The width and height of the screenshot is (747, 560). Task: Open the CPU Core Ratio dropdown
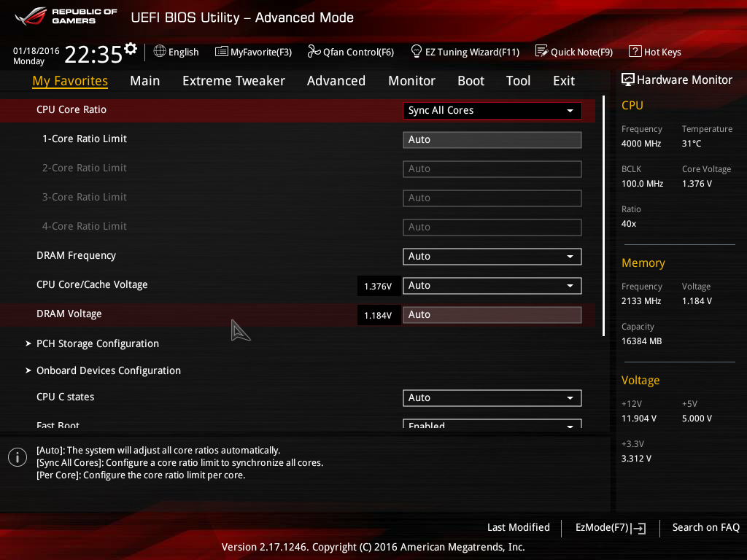coord(492,111)
